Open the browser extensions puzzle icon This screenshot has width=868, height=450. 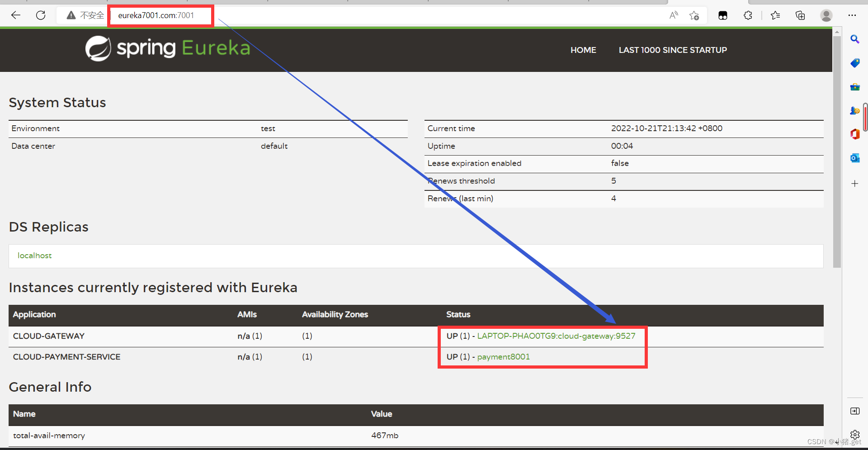(x=748, y=15)
